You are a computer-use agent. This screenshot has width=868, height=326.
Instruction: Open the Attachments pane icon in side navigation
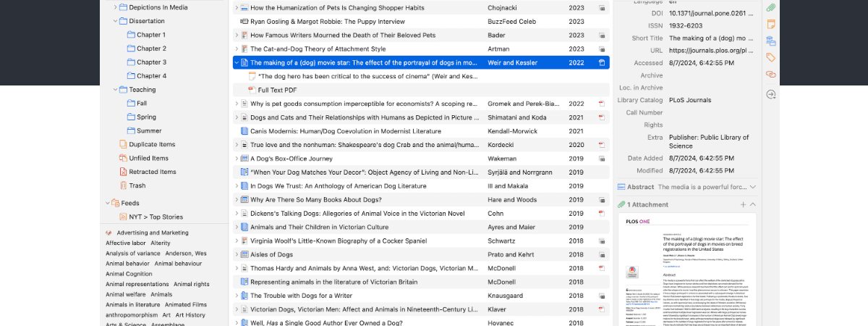click(x=770, y=8)
